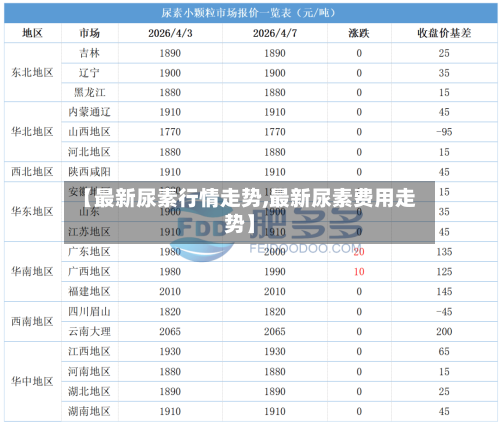This screenshot has height=426, width=500.
Task: Select the 辽宁 market cell
Action: [89, 73]
